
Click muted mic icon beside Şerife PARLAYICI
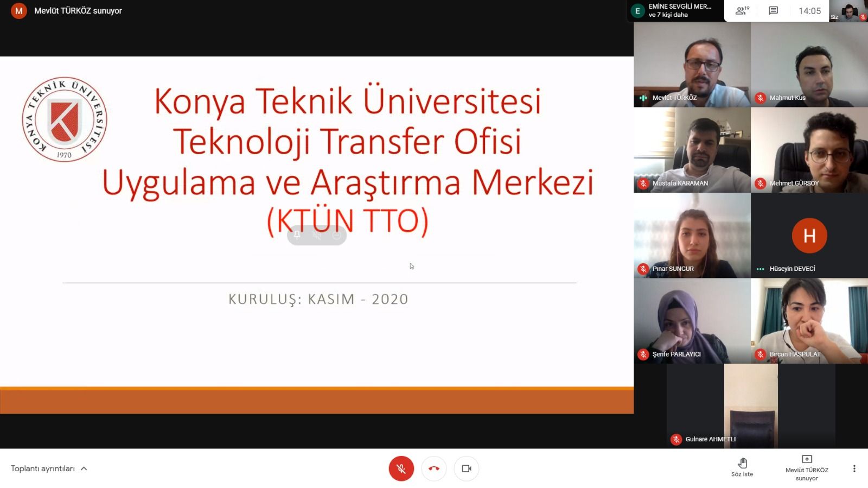[x=643, y=354]
